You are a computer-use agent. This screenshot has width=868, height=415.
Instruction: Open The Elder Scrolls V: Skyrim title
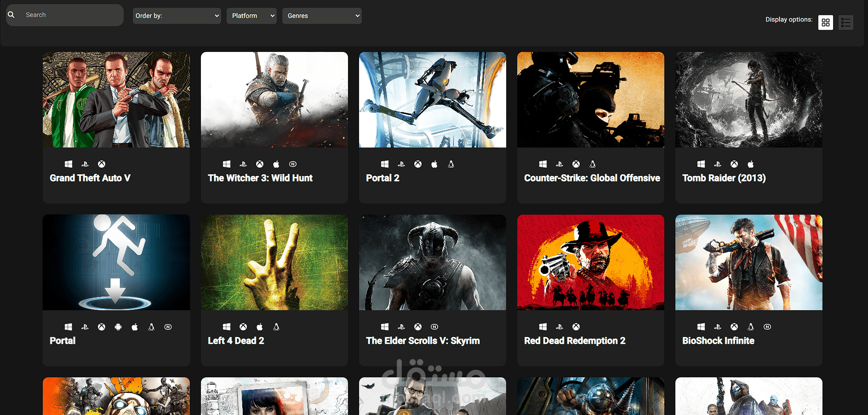coord(423,341)
